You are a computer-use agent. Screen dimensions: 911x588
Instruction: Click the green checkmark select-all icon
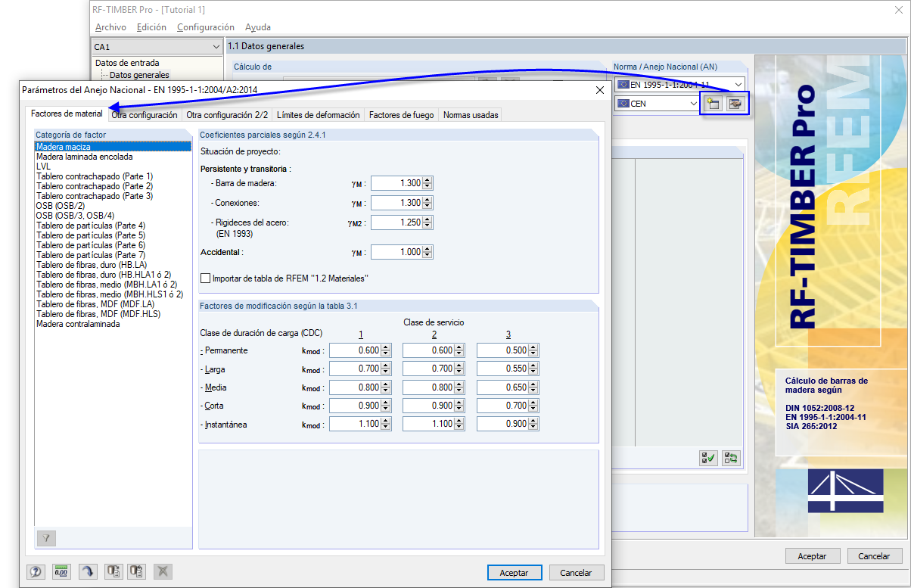708,458
